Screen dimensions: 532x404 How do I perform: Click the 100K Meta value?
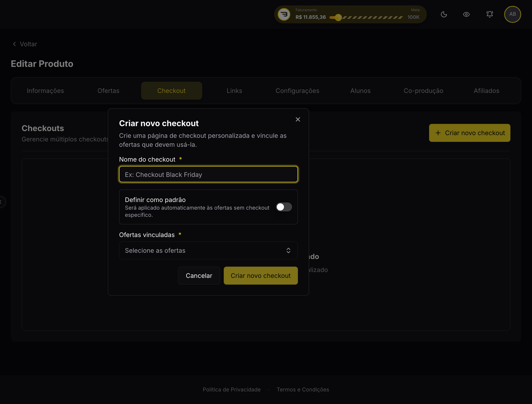[x=413, y=17]
